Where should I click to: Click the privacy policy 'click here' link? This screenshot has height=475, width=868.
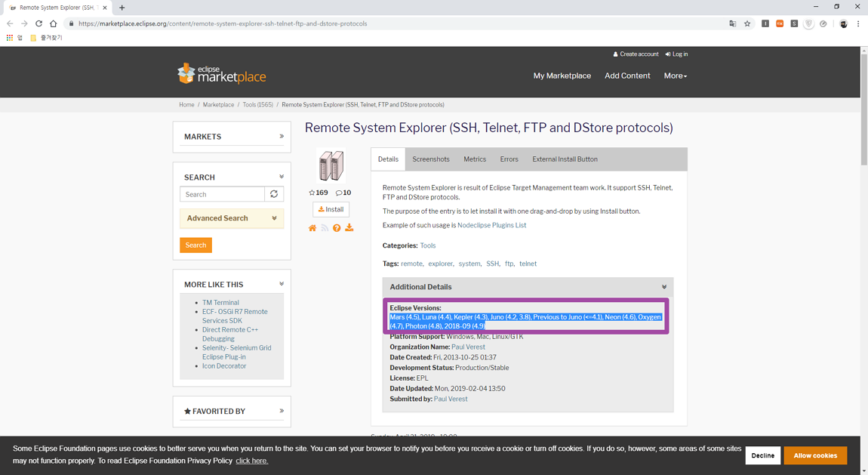pyautogui.click(x=252, y=461)
